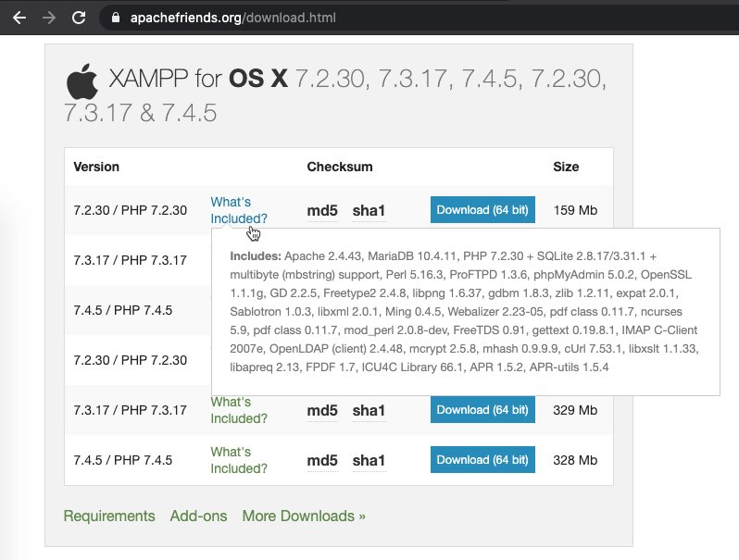Click the Checksum column header

tap(340, 167)
